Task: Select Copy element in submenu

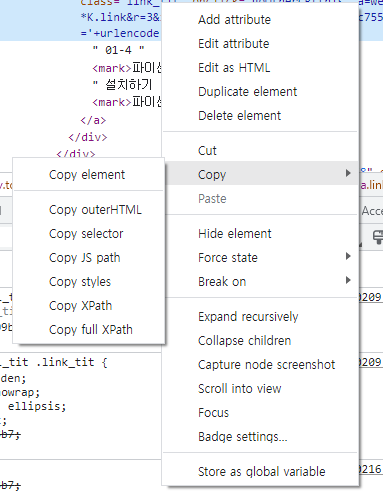Action: (x=89, y=175)
